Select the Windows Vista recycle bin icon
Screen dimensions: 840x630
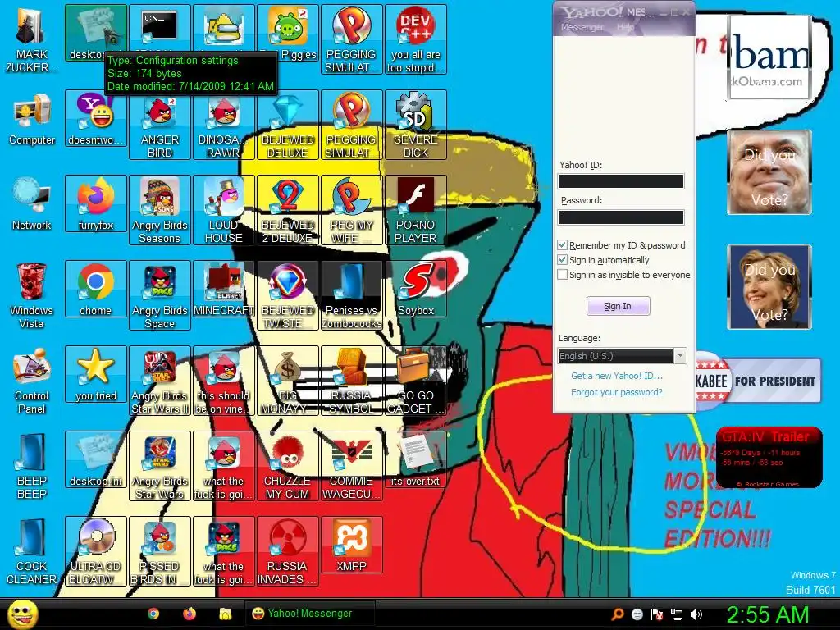[32, 295]
